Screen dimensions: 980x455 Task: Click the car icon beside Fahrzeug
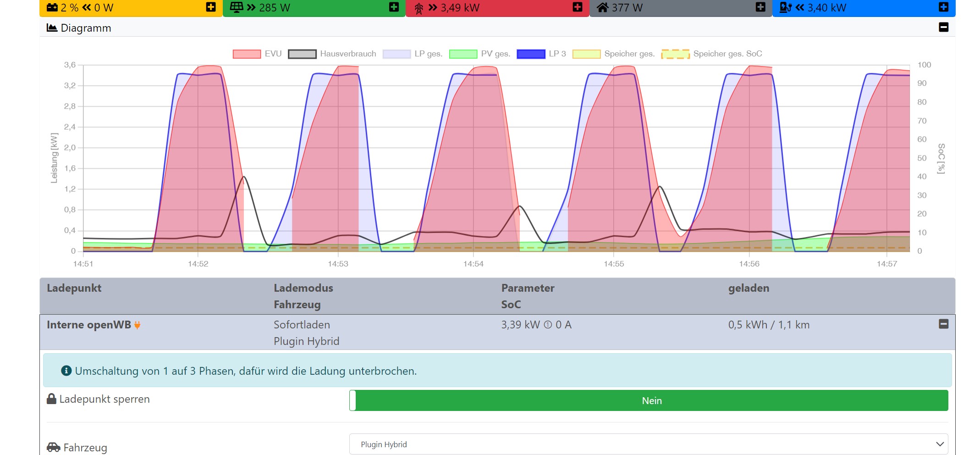pyautogui.click(x=54, y=447)
